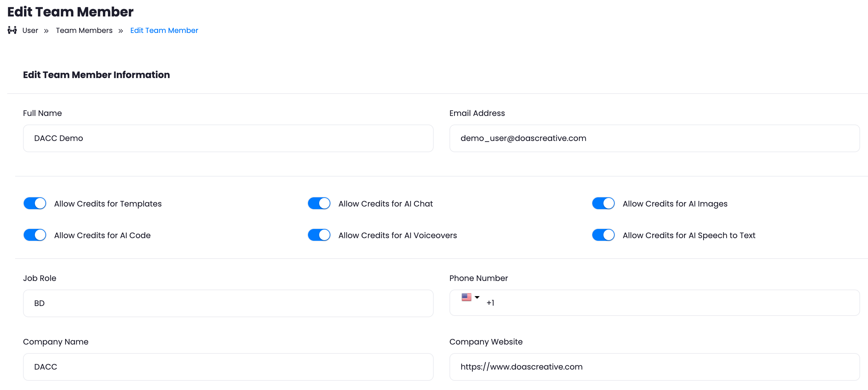Screen dimensions: 868x390
Task: Disable Allow Credits for AI Chat
Action: coord(319,204)
